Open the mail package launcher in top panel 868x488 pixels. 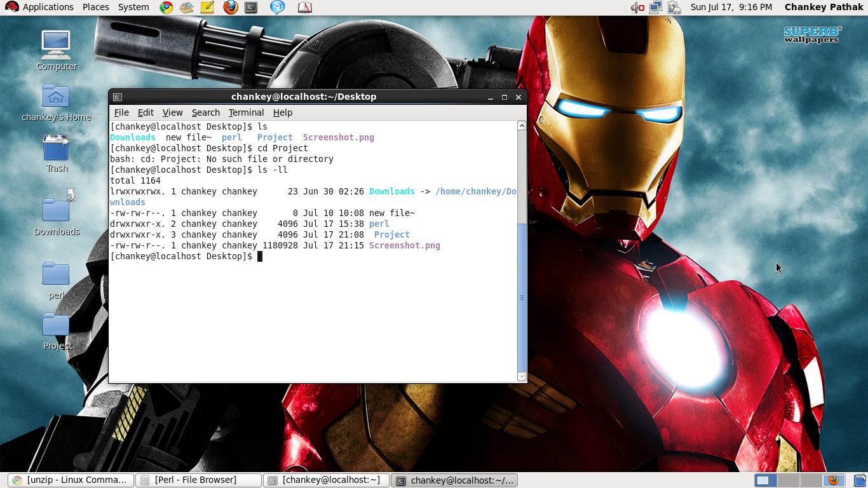[186, 8]
